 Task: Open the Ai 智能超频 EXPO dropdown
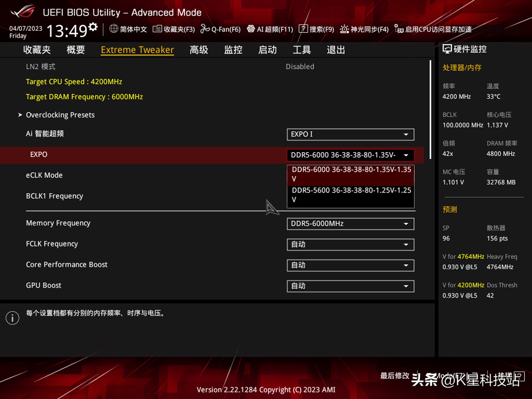click(x=350, y=134)
